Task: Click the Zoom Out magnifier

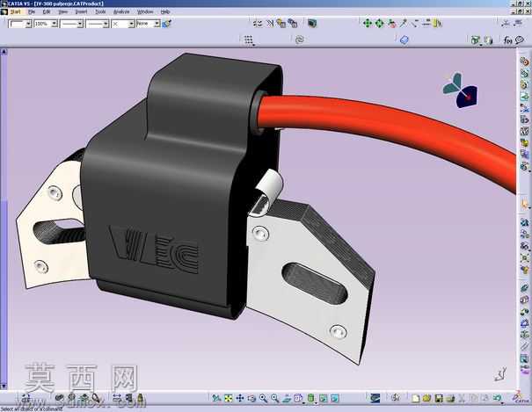Action: [275, 399]
